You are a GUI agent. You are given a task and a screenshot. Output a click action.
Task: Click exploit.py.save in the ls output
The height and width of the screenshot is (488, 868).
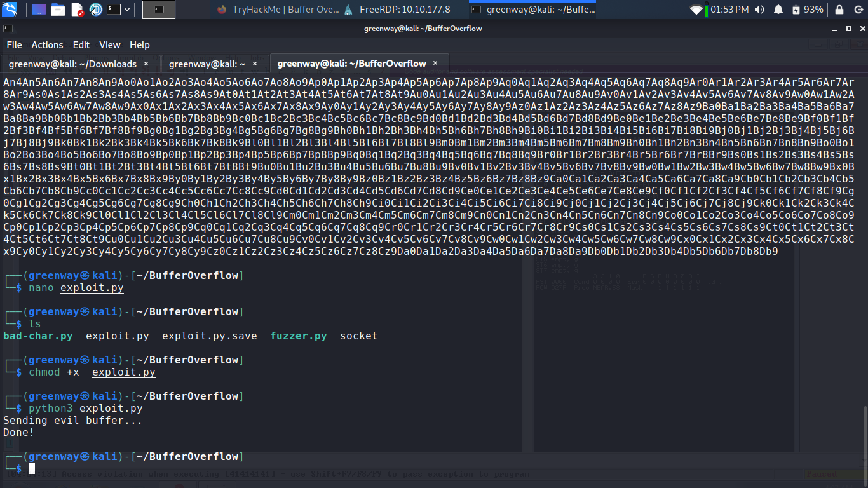point(210,335)
